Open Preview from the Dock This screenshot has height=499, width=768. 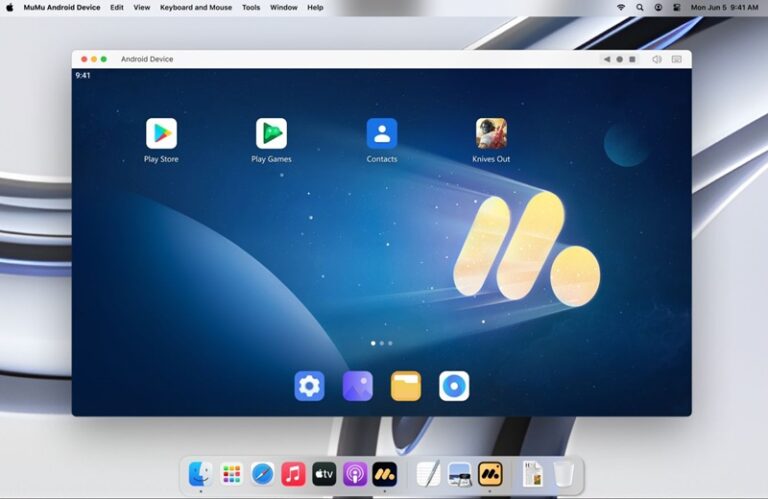[x=459, y=474]
